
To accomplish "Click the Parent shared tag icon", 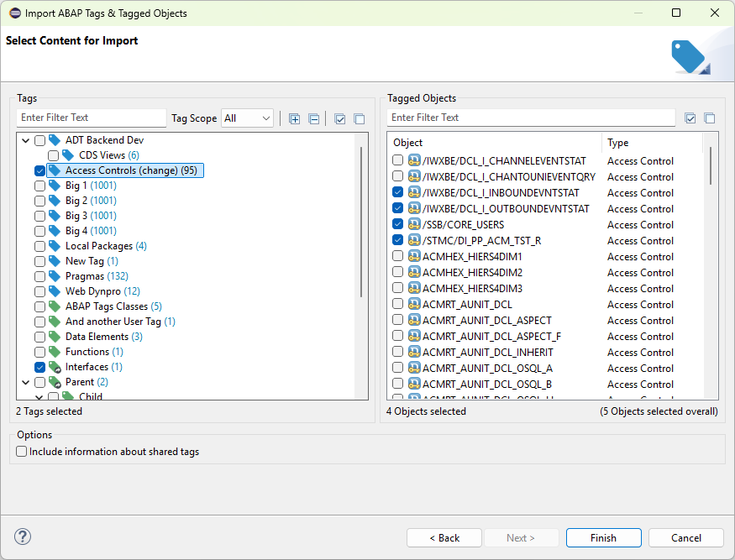I will [55, 382].
